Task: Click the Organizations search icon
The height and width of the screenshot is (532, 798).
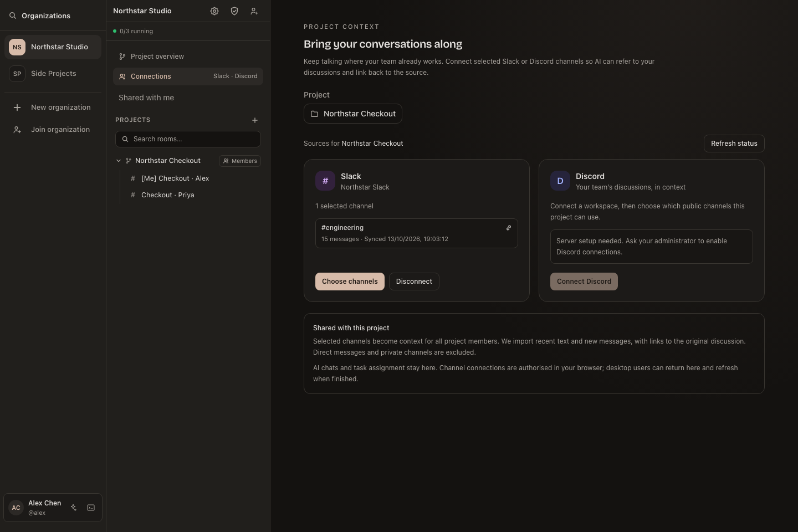Action: [13, 16]
